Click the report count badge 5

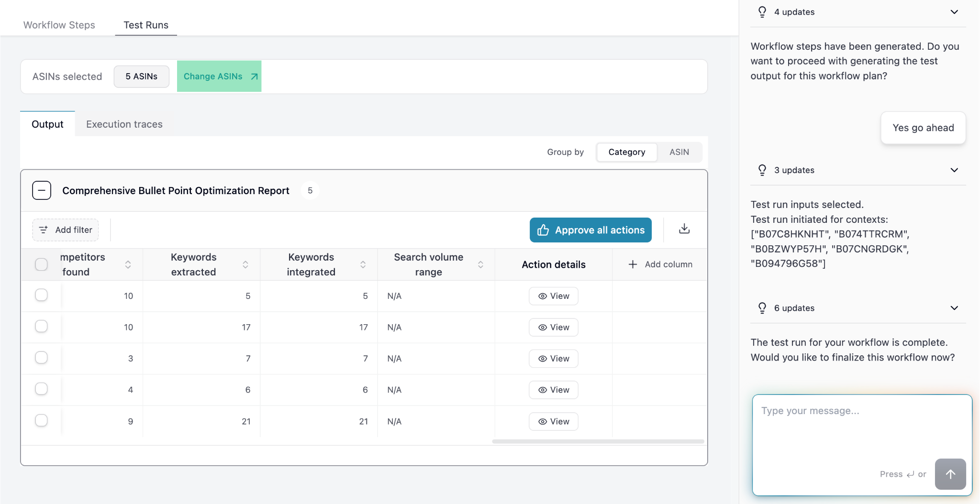coord(310,190)
